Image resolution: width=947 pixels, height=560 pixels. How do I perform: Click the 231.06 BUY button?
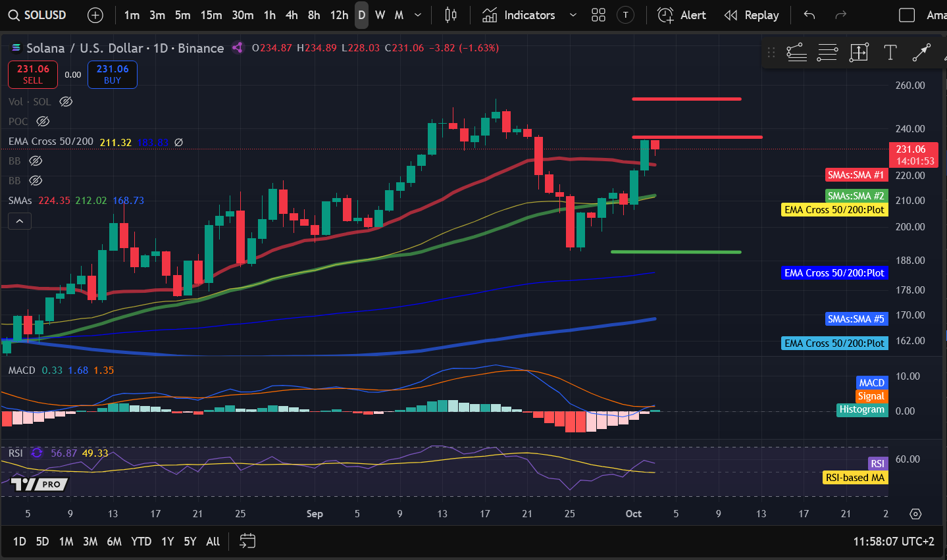pos(113,74)
